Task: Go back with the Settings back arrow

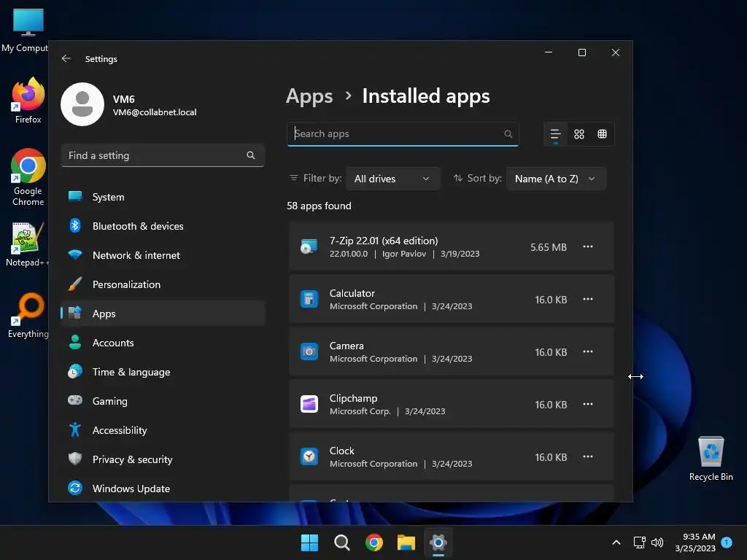Action: coord(66,58)
